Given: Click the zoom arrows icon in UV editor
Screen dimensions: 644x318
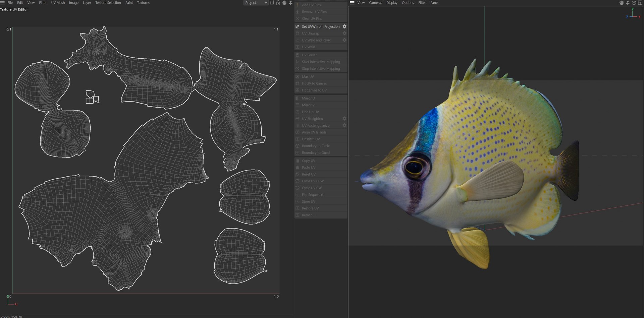Looking at the screenshot, I should click(x=290, y=3).
